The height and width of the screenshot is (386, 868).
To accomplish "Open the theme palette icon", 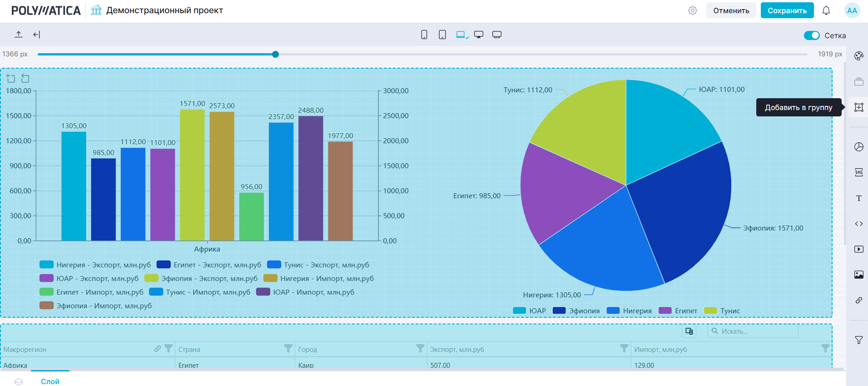I will click(x=858, y=56).
